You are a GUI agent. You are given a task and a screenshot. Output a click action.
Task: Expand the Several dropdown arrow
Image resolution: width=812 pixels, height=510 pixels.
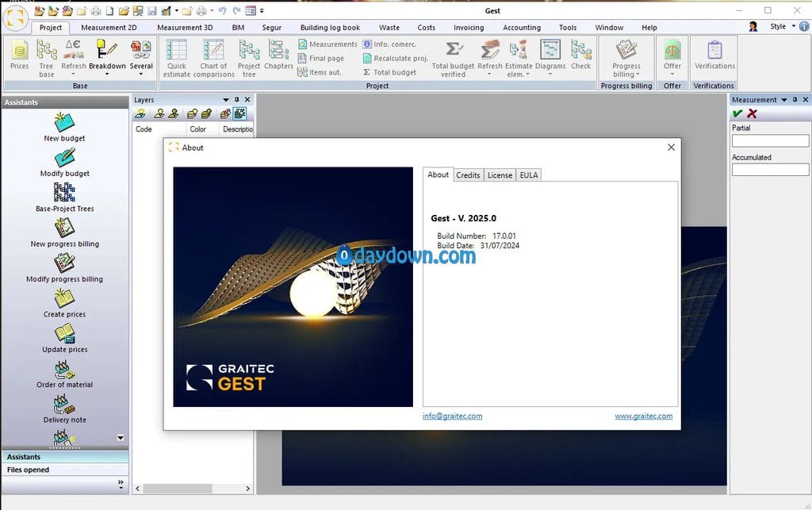click(141, 74)
